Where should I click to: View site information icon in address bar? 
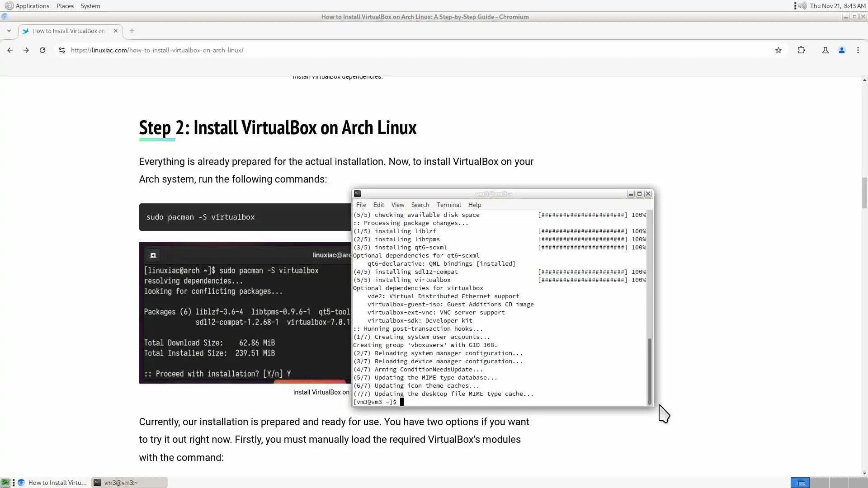coord(62,50)
